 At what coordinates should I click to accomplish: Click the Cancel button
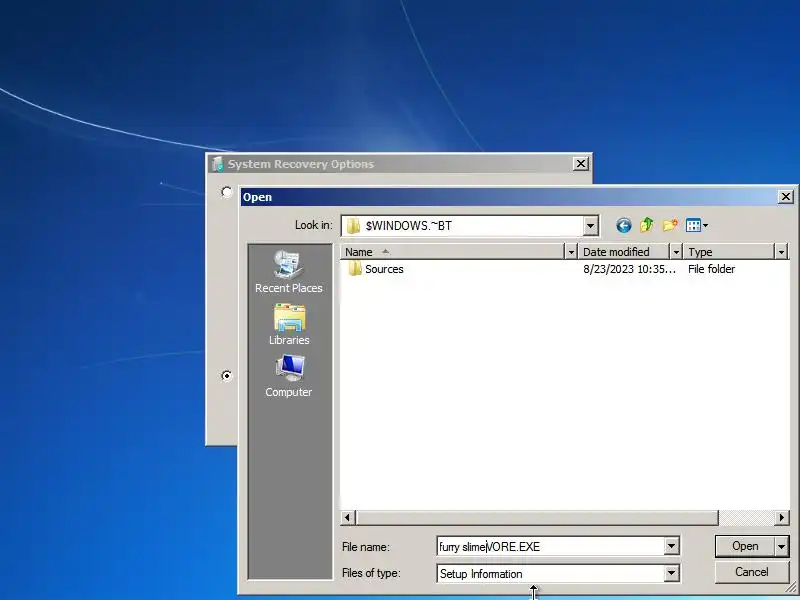(752, 572)
